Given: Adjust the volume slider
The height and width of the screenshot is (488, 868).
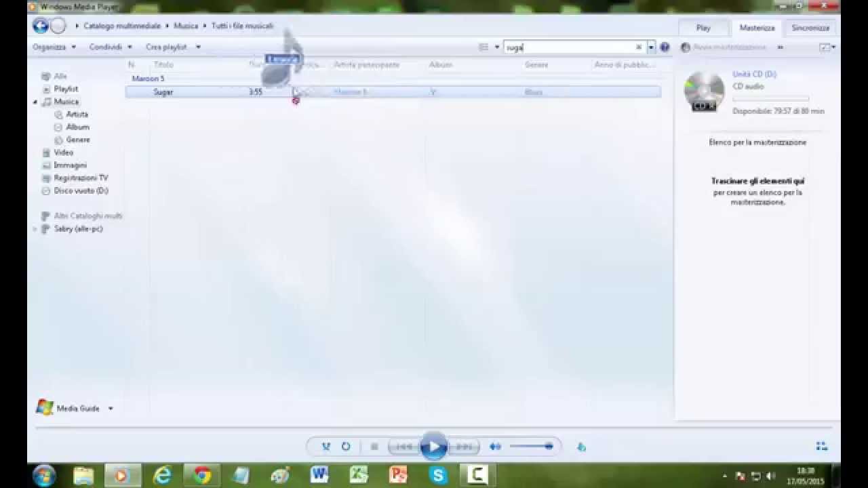Looking at the screenshot, I should click(531, 447).
